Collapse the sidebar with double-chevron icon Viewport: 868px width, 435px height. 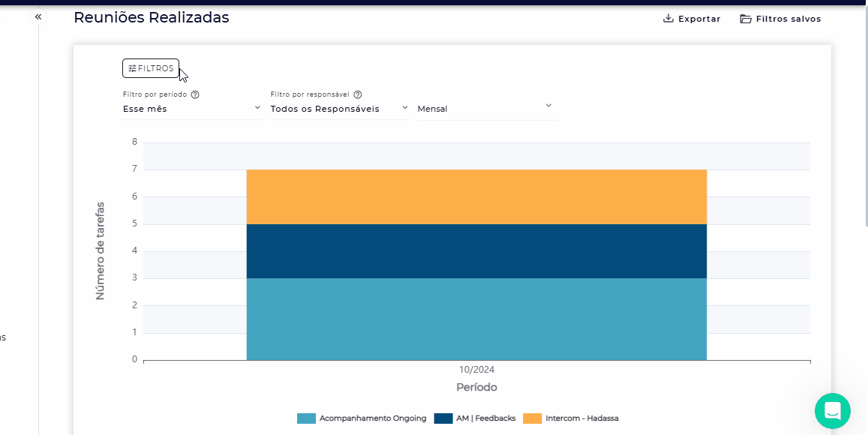click(x=38, y=16)
